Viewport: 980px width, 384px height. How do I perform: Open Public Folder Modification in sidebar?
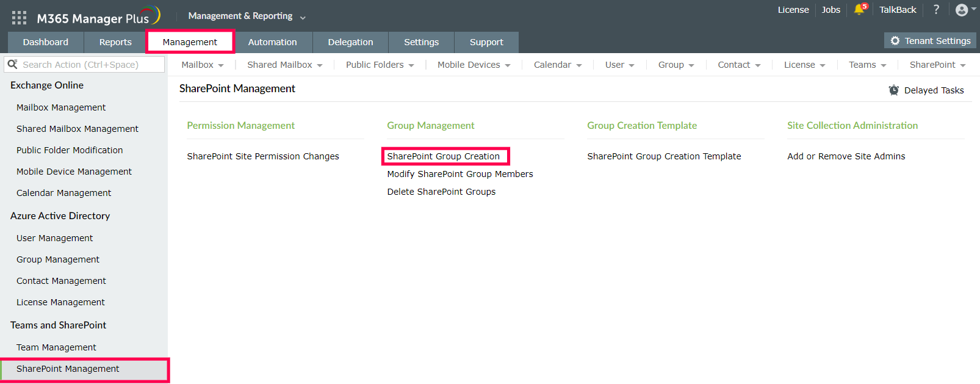pos(70,150)
